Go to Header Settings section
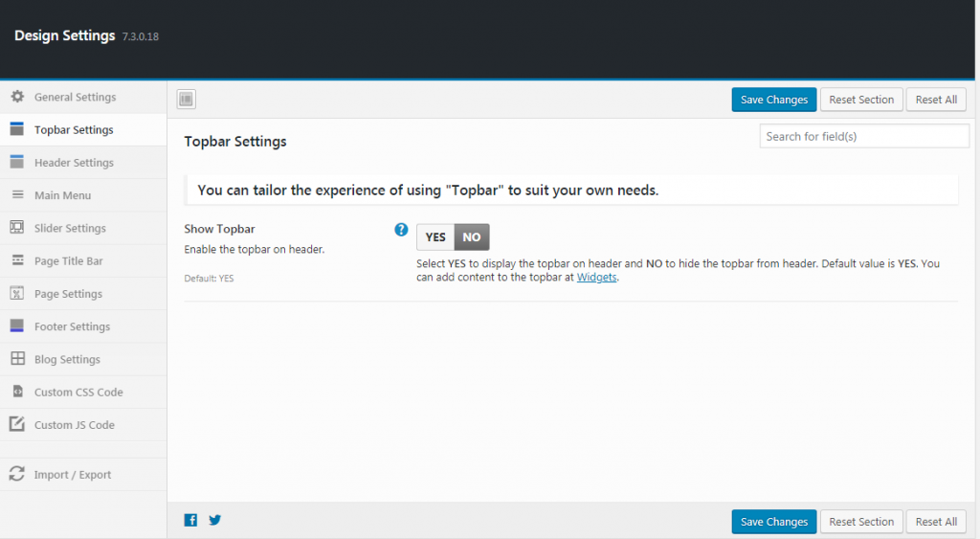980x539 pixels. [83, 163]
